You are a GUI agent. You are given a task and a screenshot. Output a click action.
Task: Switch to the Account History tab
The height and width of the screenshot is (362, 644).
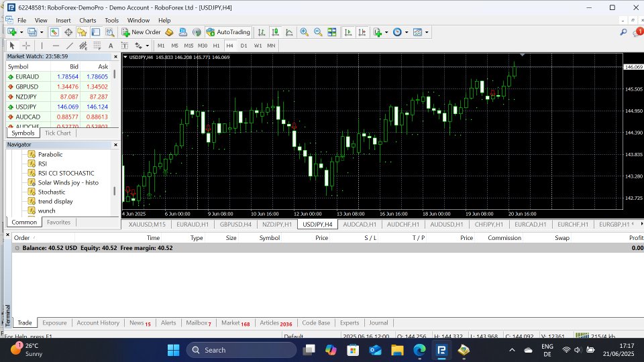click(98, 323)
